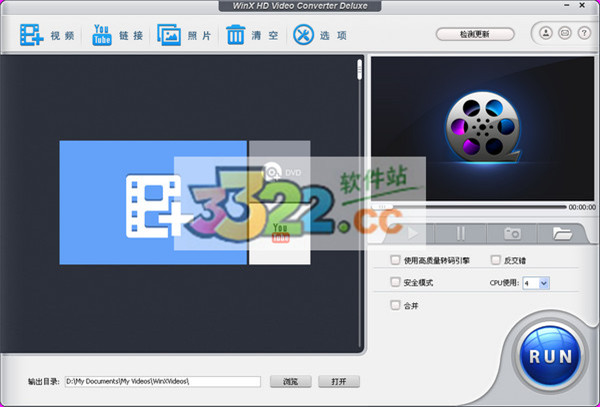Enable the Safe Mode (安全模式) checkbox

395,282
